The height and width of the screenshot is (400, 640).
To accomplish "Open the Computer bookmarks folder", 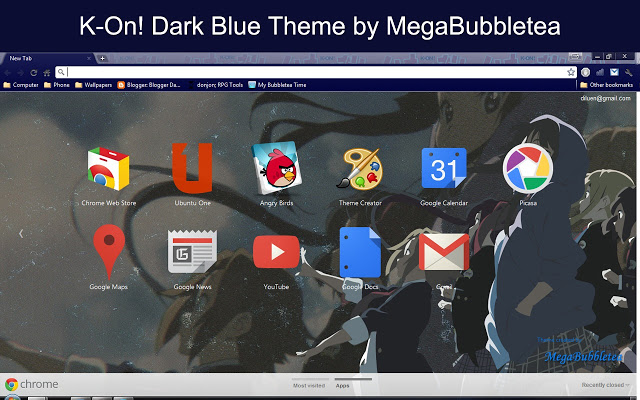I will pos(21,85).
